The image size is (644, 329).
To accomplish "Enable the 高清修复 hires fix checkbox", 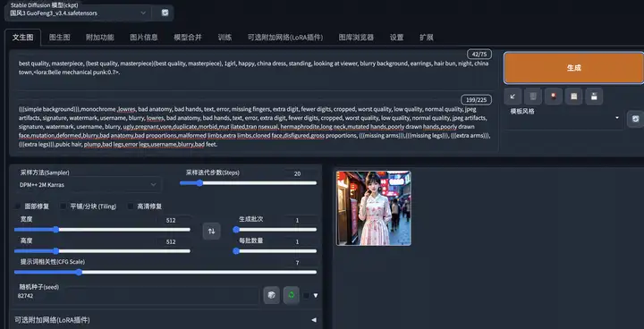I will tap(131, 207).
